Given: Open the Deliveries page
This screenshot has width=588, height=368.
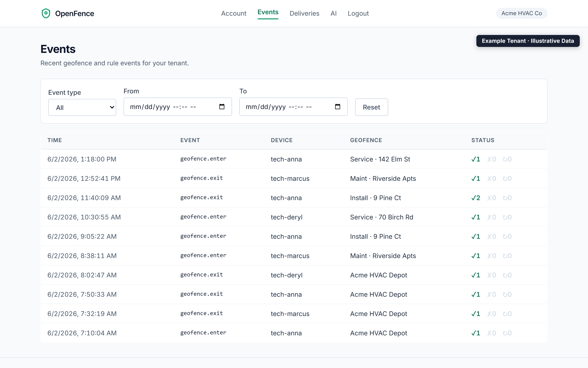Looking at the screenshot, I should point(304,13).
